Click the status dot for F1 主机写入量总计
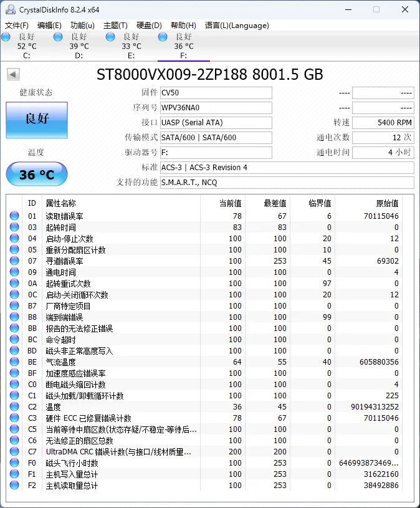Viewport: 420px width, 508px height. pyautogui.click(x=14, y=474)
